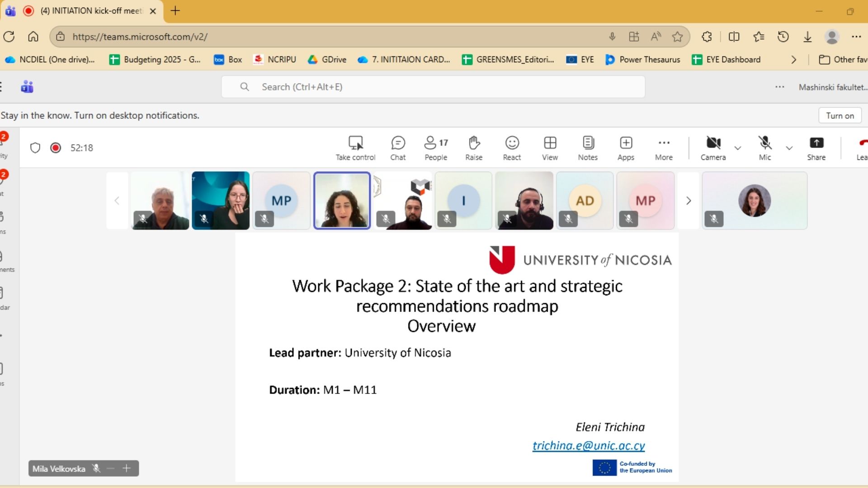This screenshot has width=868, height=488.
Task: Open the View layout menu
Action: [550, 148]
